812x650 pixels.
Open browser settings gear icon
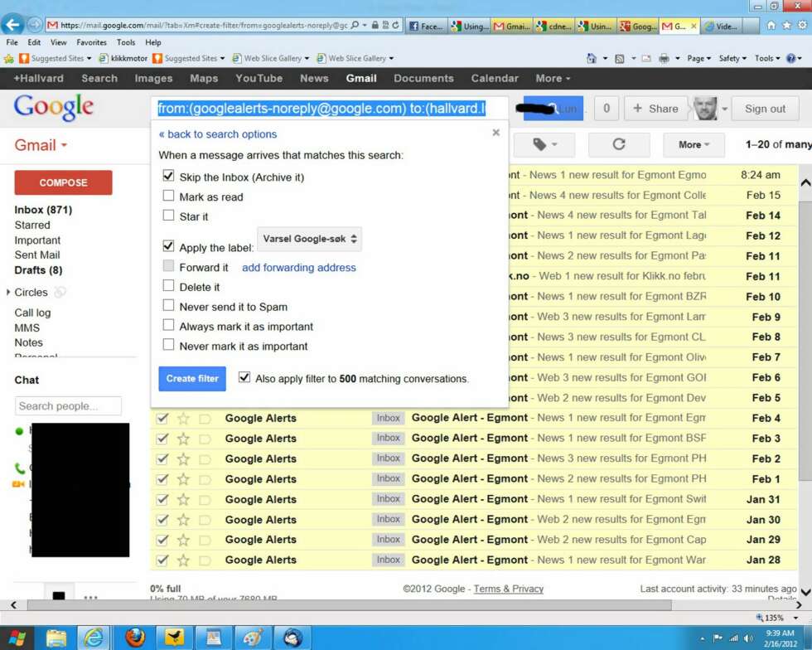click(803, 25)
